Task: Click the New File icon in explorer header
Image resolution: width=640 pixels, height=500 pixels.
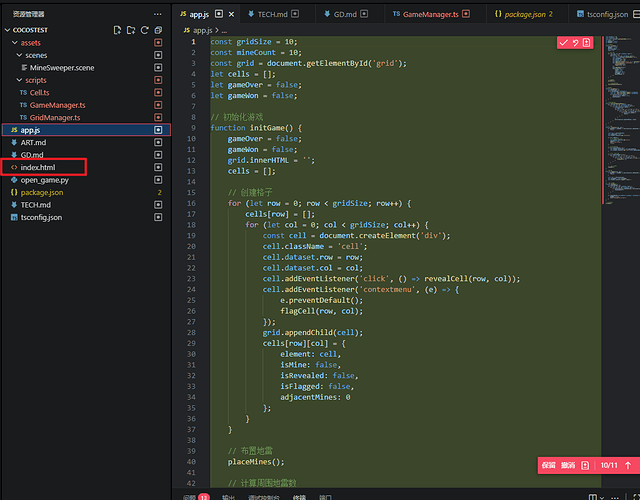Action: pyautogui.click(x=118, y=30)
